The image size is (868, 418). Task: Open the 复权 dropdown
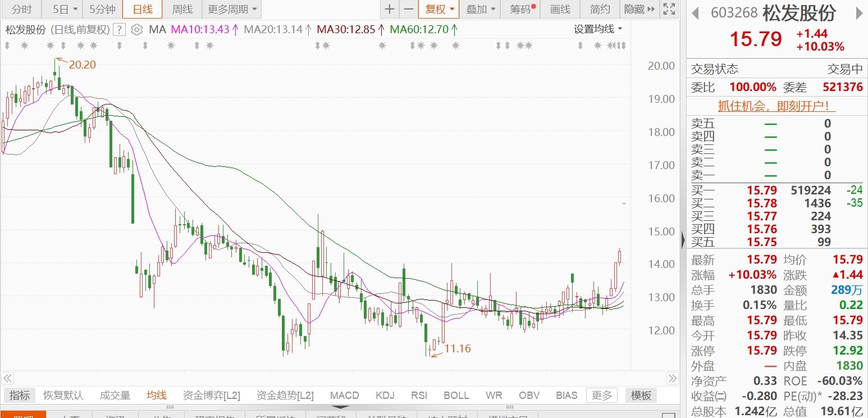pyautogui.click(x=438, y=9)
